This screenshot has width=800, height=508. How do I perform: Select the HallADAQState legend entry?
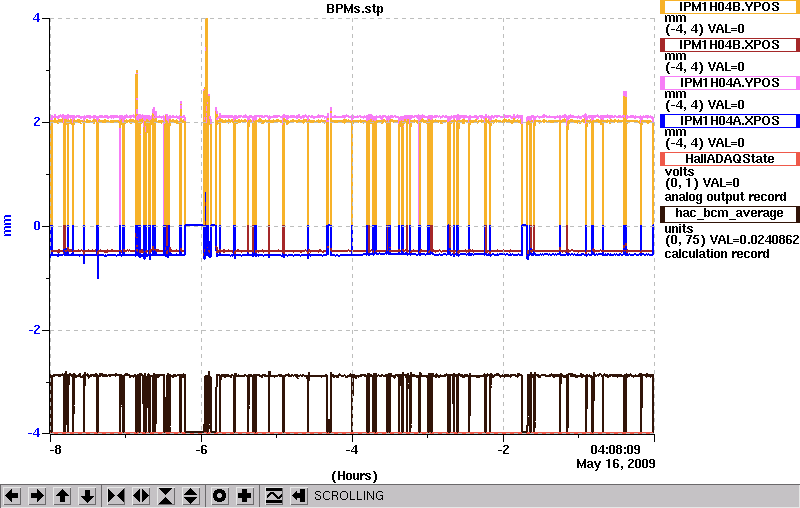tap(730, 159)
